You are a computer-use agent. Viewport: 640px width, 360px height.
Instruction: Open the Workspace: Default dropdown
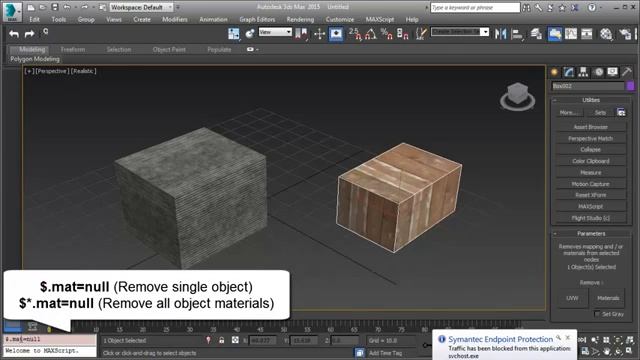(141, 7)
